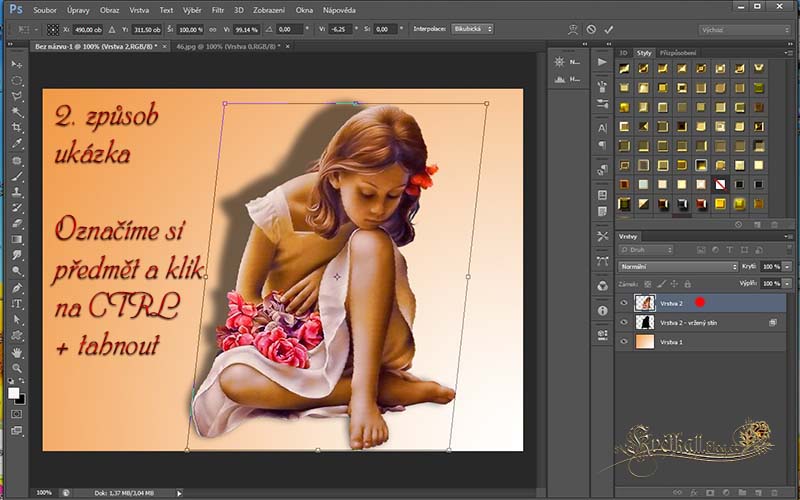The height and width of the screenshot is (500, 800).
Task: Open the Nápověda menu
Action: click(x=339, y=10)
